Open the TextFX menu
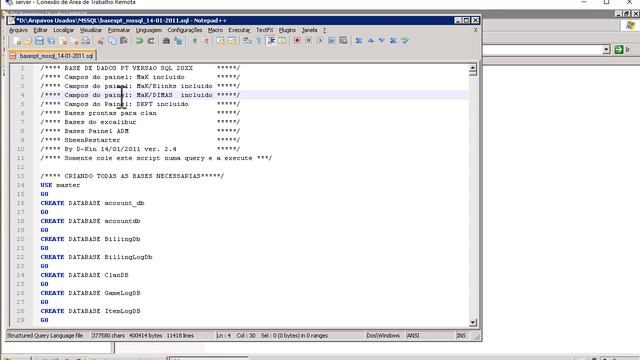 click(x=264, y=30)
